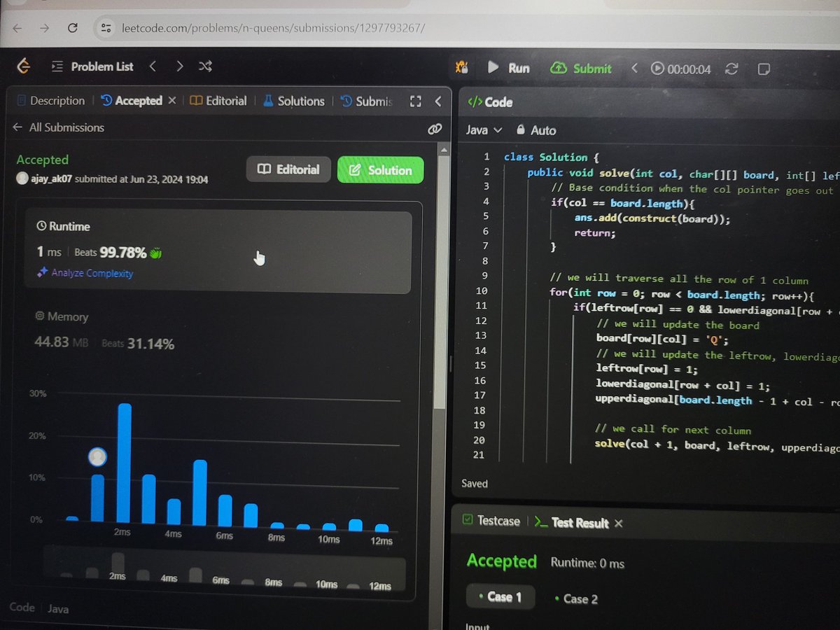
Task: Click the site info icon in address bar
Action: 106,29
